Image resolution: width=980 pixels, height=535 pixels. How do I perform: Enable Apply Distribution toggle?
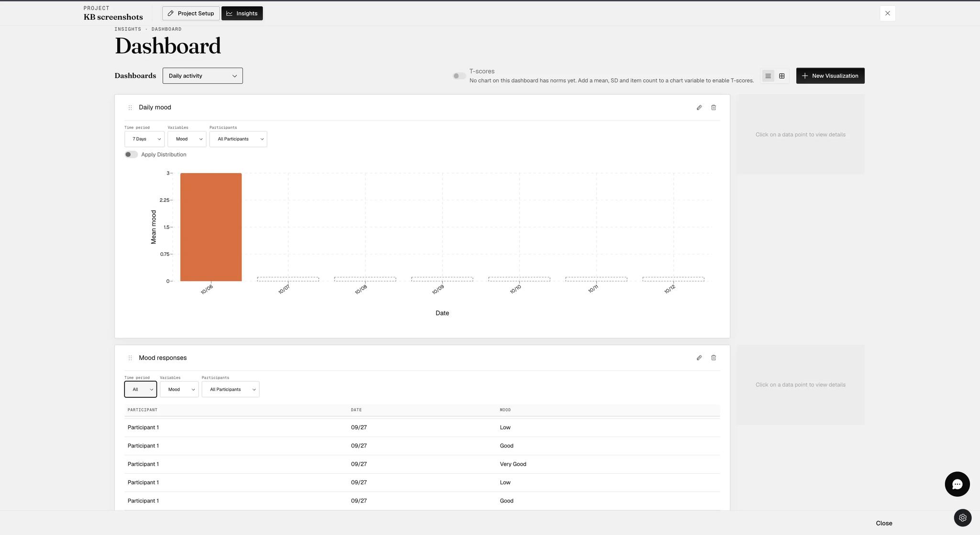pyautogui.click(x=131, y=154)
